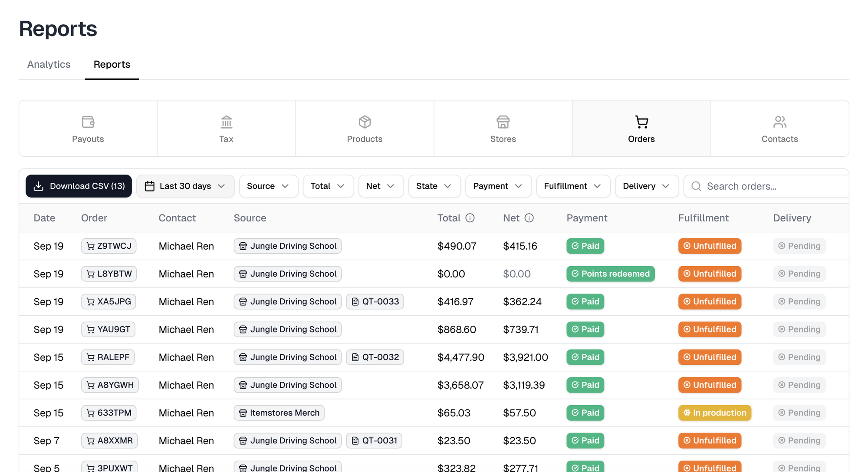
Task: Click the cart icon on order 633TPM
Action: [x=91, y=413]
